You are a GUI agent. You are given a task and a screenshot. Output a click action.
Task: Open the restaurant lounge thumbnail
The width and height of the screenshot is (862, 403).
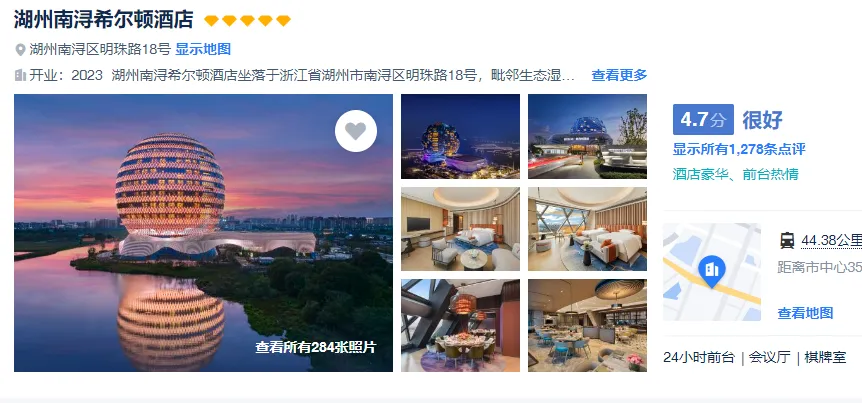(587, 325)
